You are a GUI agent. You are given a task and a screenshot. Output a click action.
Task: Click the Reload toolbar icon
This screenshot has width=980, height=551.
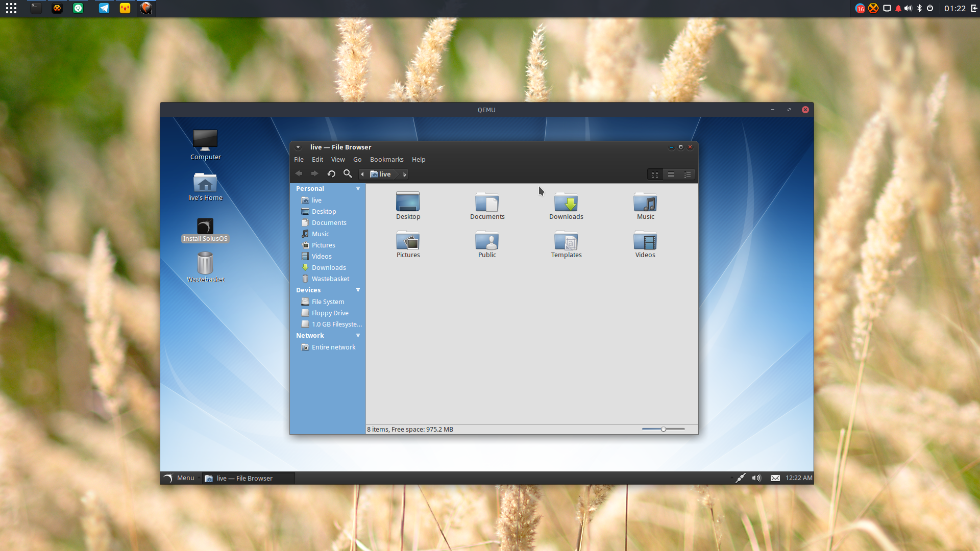point(331,174)
